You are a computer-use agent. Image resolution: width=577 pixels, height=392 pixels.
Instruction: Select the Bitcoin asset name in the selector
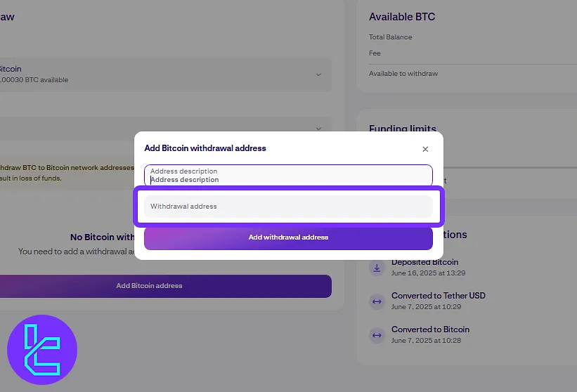(10, 69)
